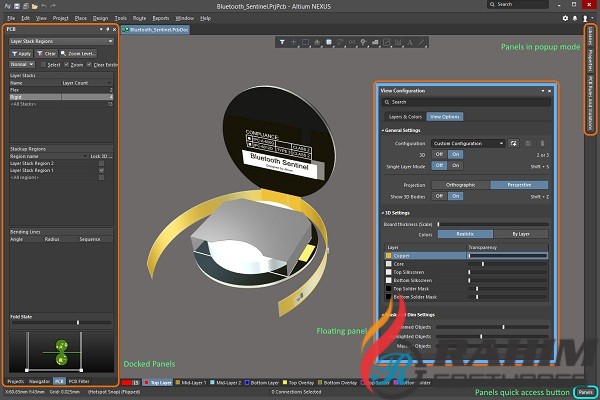Select the Place Component chip icon in active bar

[329, 42]
